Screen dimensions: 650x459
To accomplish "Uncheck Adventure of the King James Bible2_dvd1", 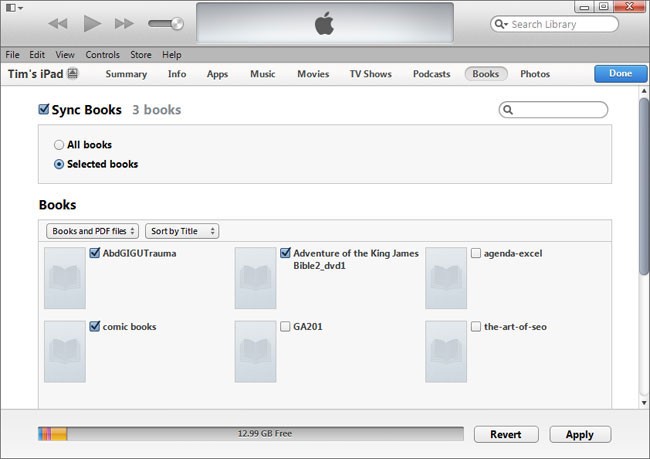I will pos(285,253).
